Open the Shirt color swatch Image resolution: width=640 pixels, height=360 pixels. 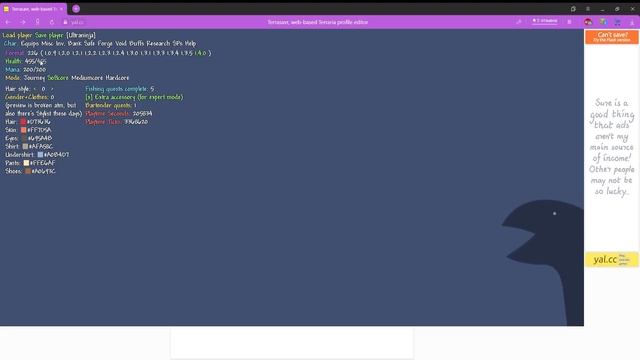(25, 146)
